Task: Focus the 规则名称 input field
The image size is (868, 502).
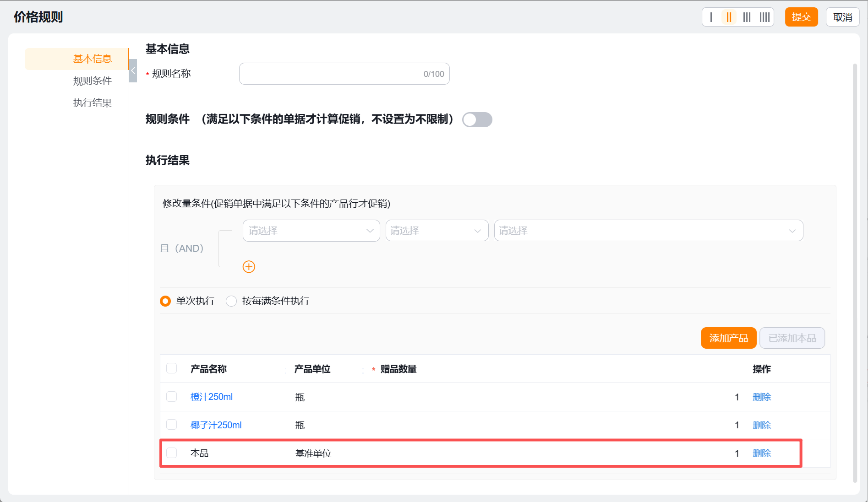Action: pyautogui.click(x=344, y=74)
